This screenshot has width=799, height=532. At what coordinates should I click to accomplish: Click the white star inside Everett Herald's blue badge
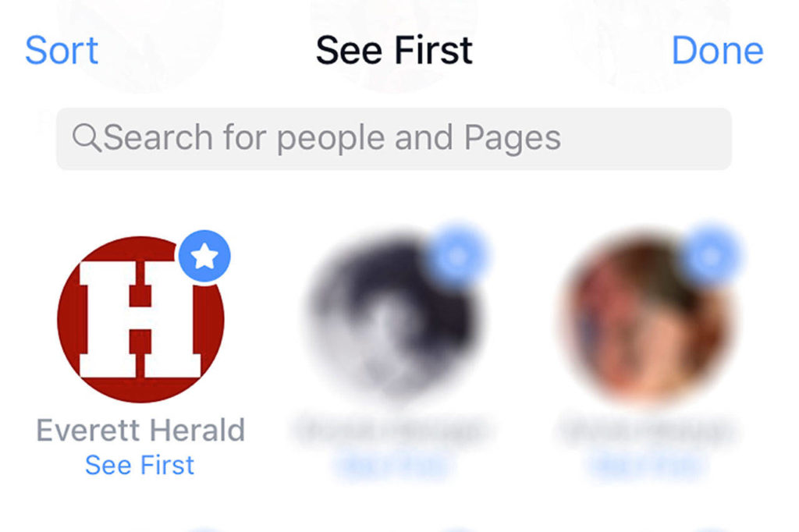pyautogui.click(x=204, y=256)
